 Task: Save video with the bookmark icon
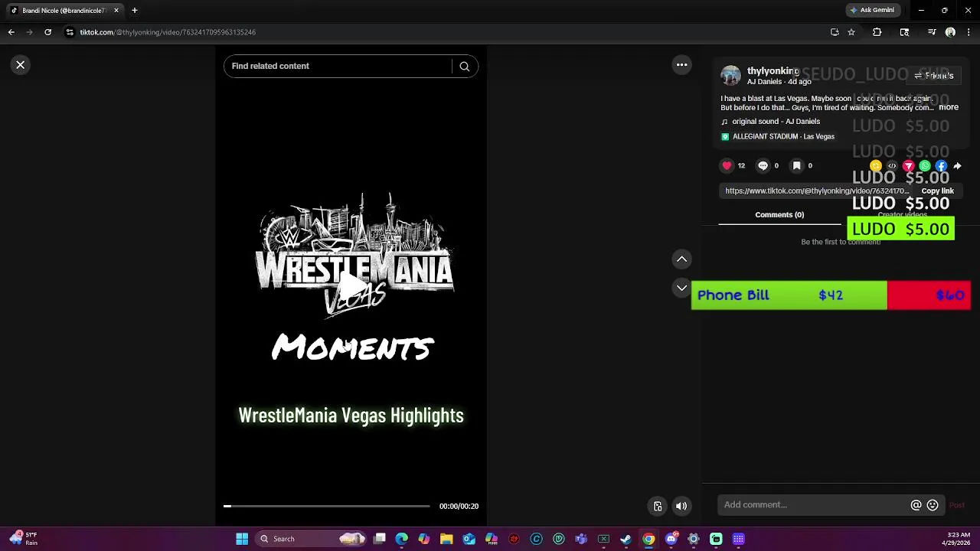pos(796,165)
